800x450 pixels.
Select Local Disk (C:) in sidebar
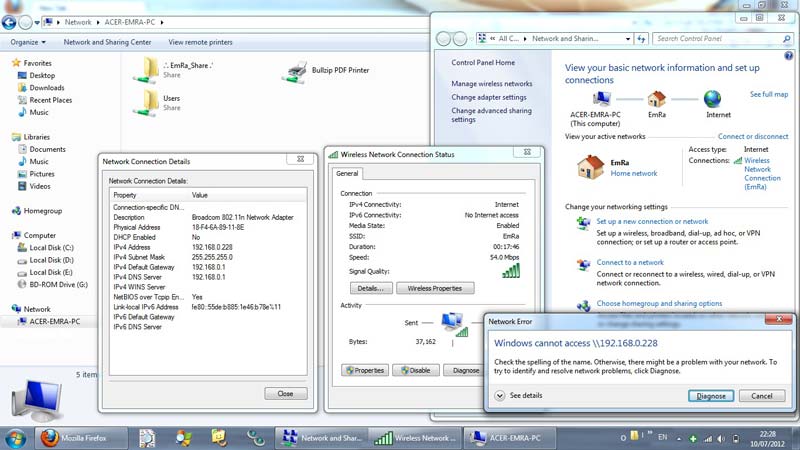[x=51, y=247]
